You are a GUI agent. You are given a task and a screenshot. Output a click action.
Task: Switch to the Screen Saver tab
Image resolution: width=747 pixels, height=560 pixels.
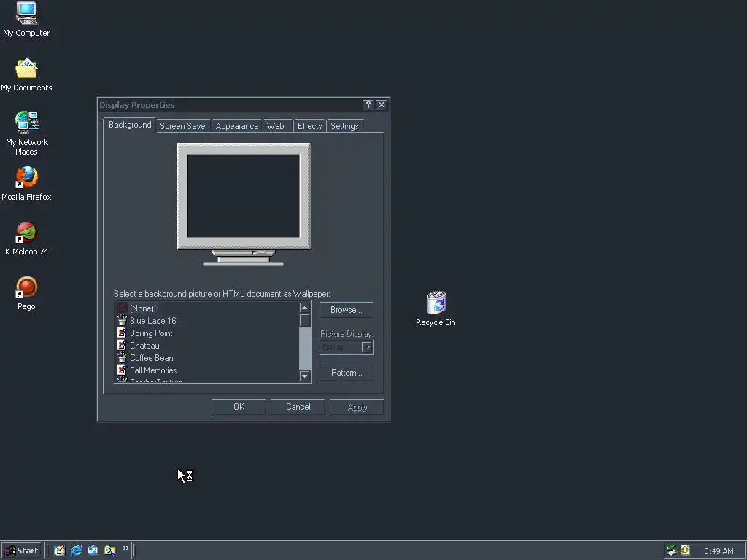pos(183,126)
